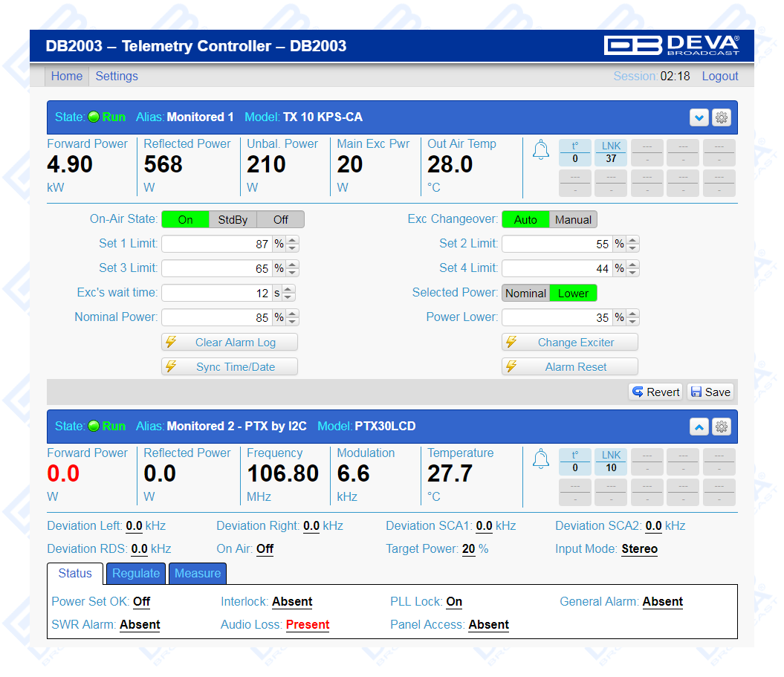Collapse the Monitored 2 panel chevron

pos(699,427)
